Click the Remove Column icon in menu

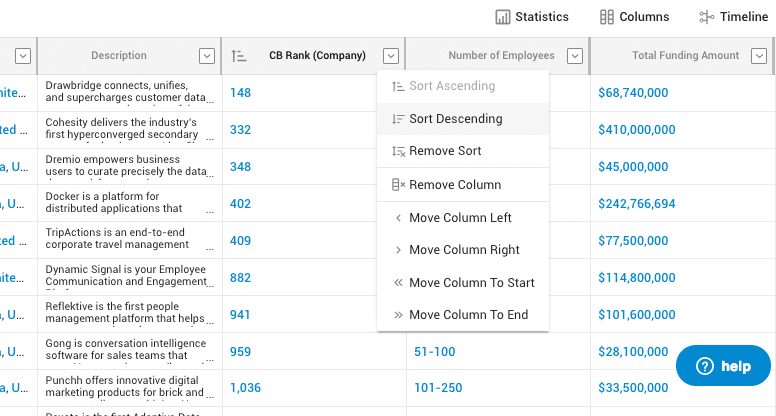(x=398, y=185)
